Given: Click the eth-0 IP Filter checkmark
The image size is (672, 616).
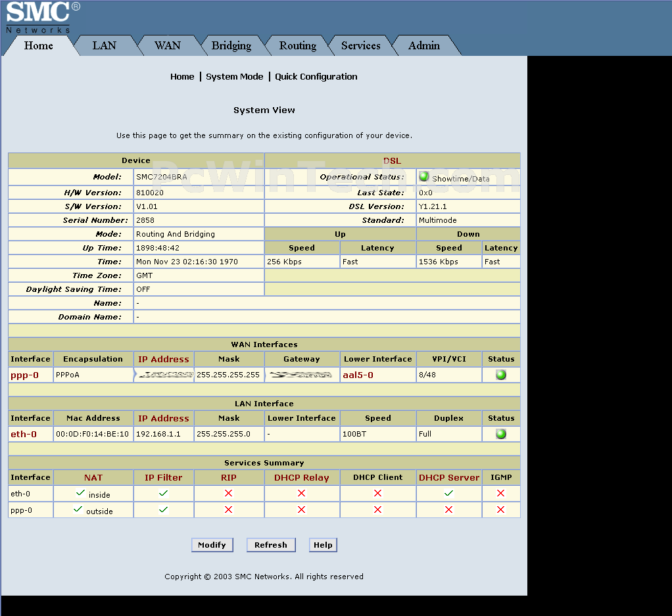Looking at the screenshot, I should click(x=163, y=494).
